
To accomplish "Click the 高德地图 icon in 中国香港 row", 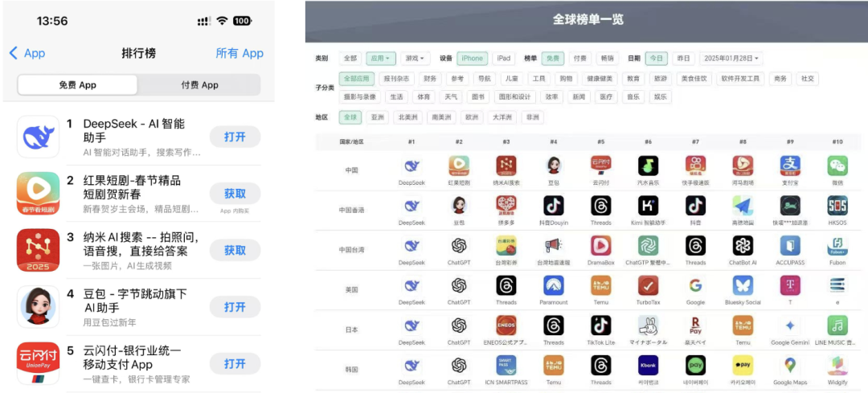I will click(x=743, y=206).
